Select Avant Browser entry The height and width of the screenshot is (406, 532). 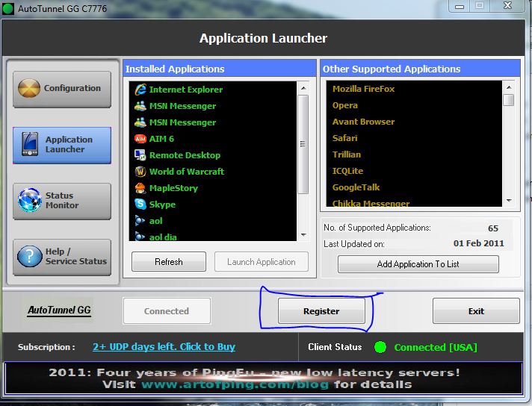click(x=363, y=122)
